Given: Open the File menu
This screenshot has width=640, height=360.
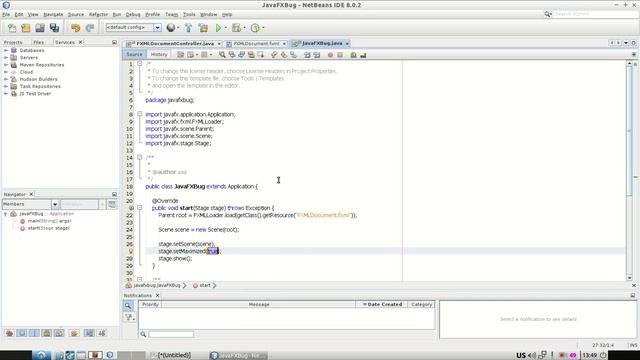Looking at the screenshot, I should pos(6,14).
